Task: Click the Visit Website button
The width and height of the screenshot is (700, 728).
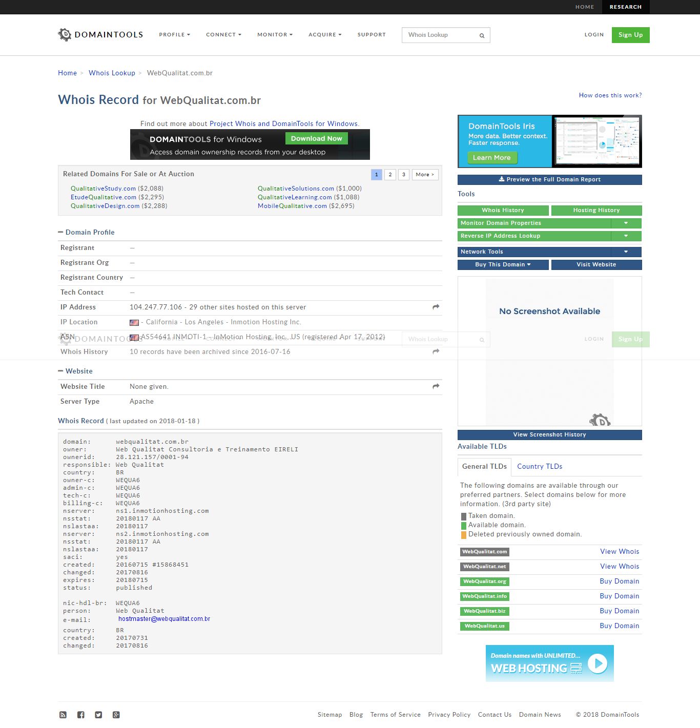Action: click(x=596, y=265)
